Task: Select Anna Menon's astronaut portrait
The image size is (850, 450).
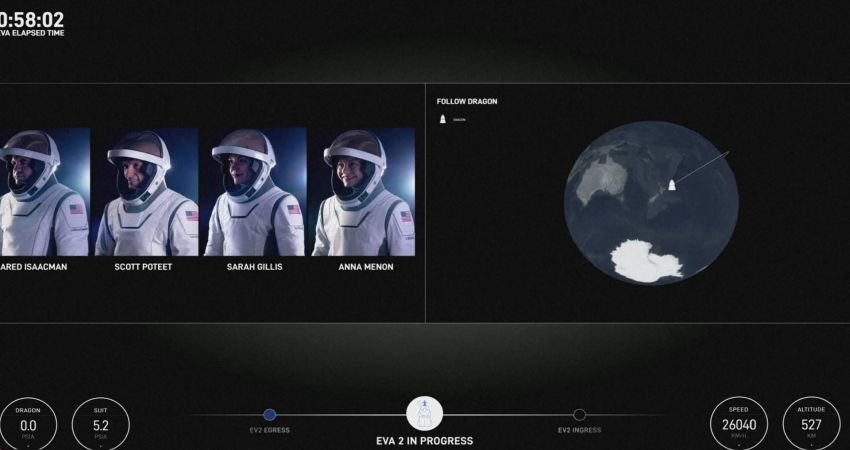Action: (363, 192)
